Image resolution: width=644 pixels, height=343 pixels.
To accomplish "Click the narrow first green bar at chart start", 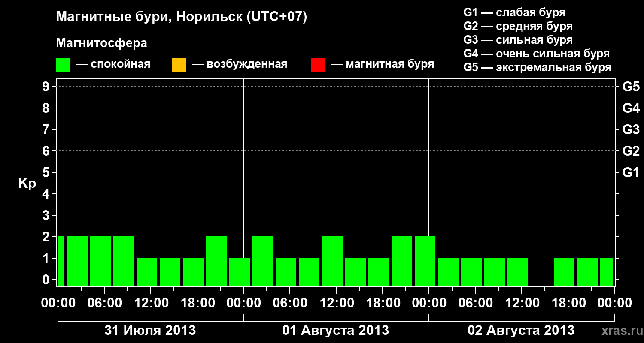I will point(61,261).
